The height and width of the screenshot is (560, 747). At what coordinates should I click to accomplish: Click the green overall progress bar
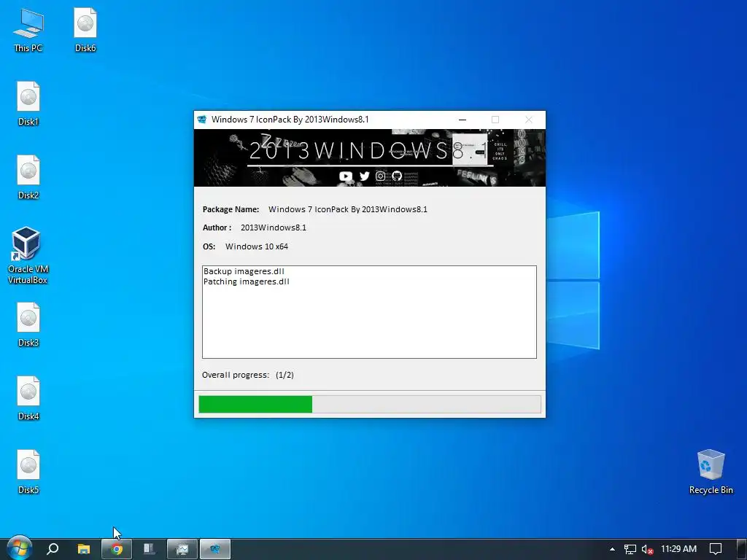pos(370,404)
